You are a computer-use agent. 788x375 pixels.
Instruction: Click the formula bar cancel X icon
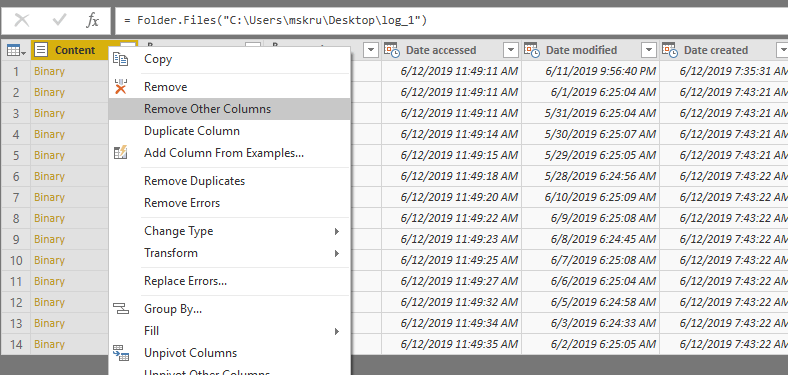(x=22, y=20)
